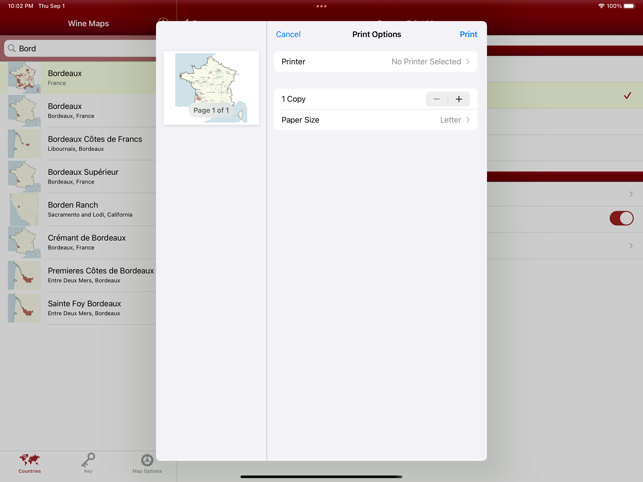Tap the Countries tab icon
Screen dimensions: 643x482
[30, 461]
